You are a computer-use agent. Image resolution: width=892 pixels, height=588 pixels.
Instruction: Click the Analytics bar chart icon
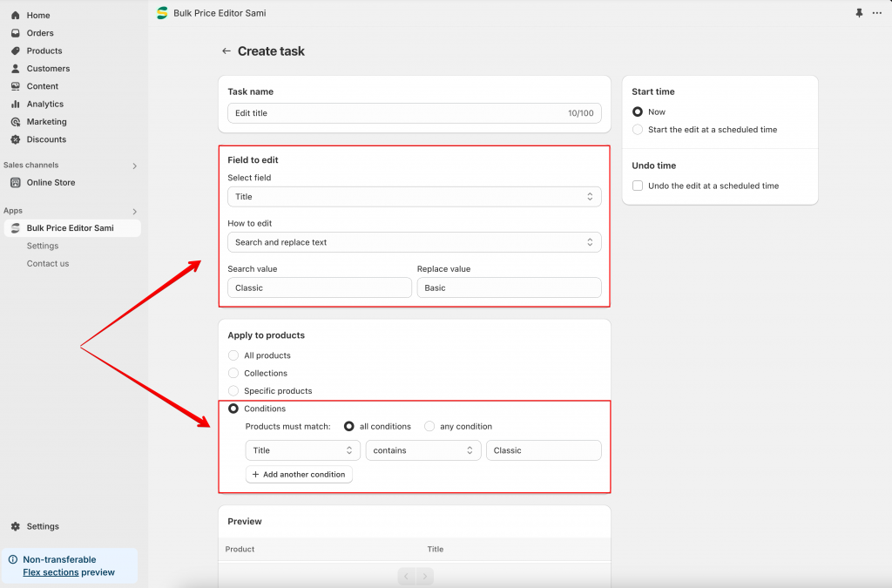(16, 104)
